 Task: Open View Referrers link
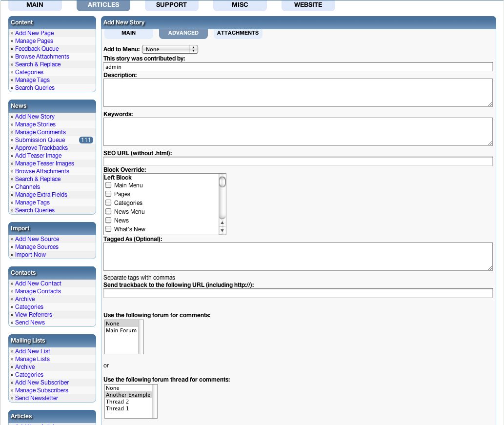34,314
